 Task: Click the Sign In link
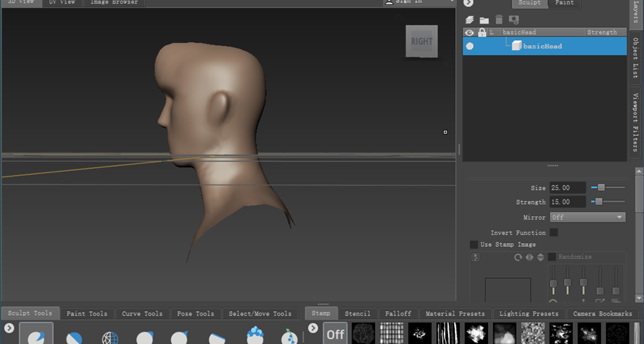click(409, 2)
